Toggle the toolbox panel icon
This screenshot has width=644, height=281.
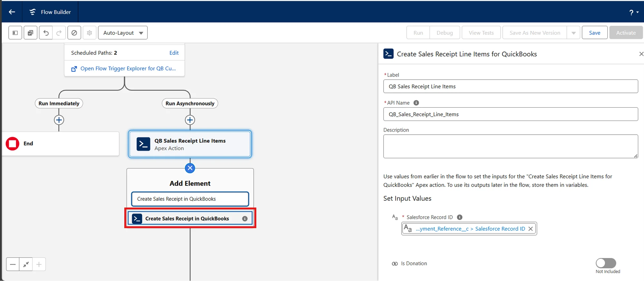pyautogui.click(x=15, y=33)
